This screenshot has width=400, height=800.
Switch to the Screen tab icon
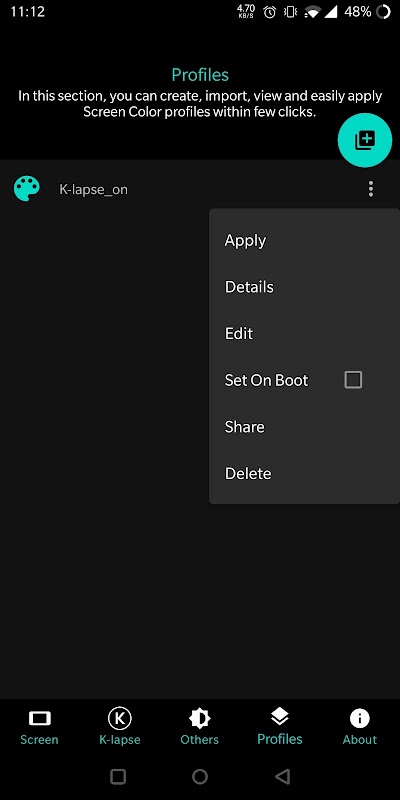39,719
